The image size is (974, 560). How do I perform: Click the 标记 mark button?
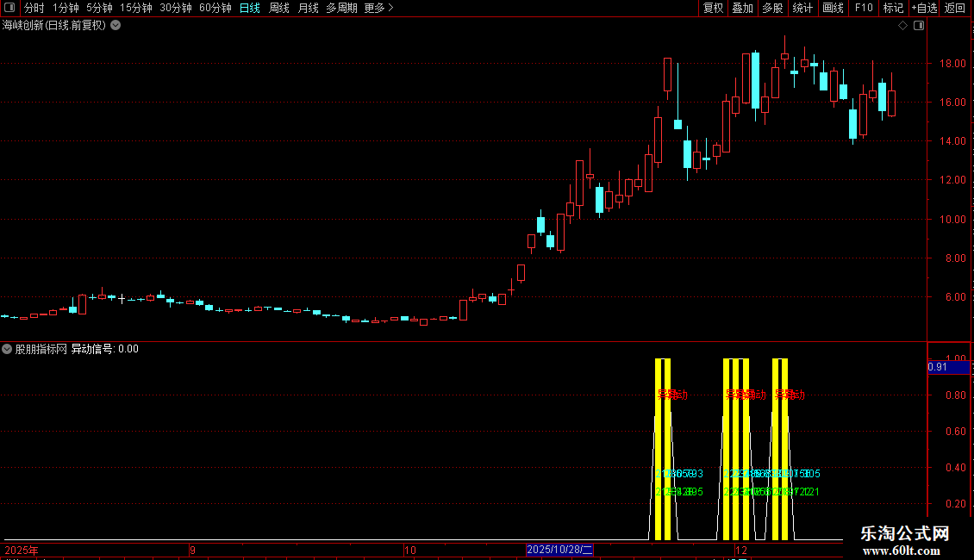(x=893, y=8)
